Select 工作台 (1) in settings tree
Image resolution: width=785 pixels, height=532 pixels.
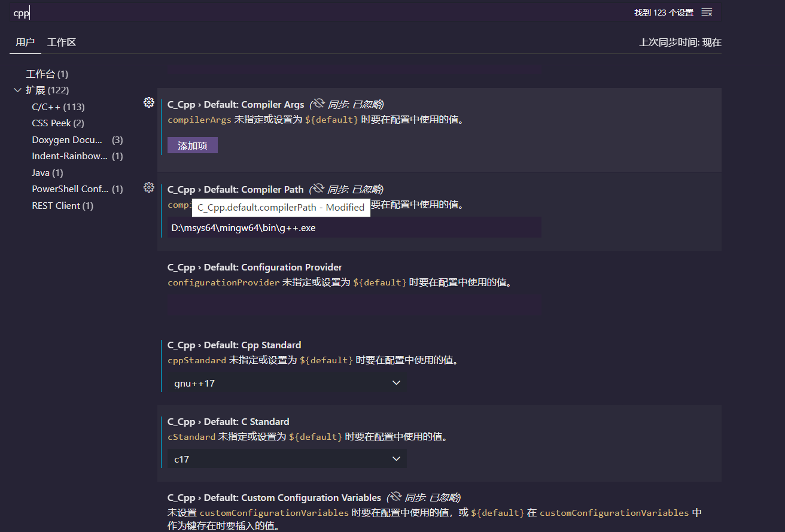point(47,74)
